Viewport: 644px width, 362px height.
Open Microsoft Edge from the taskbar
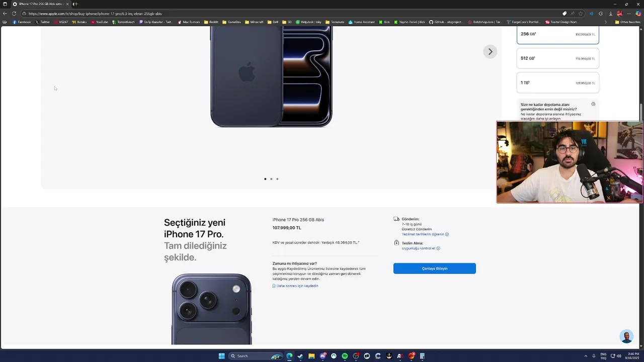tap(289, 356)
